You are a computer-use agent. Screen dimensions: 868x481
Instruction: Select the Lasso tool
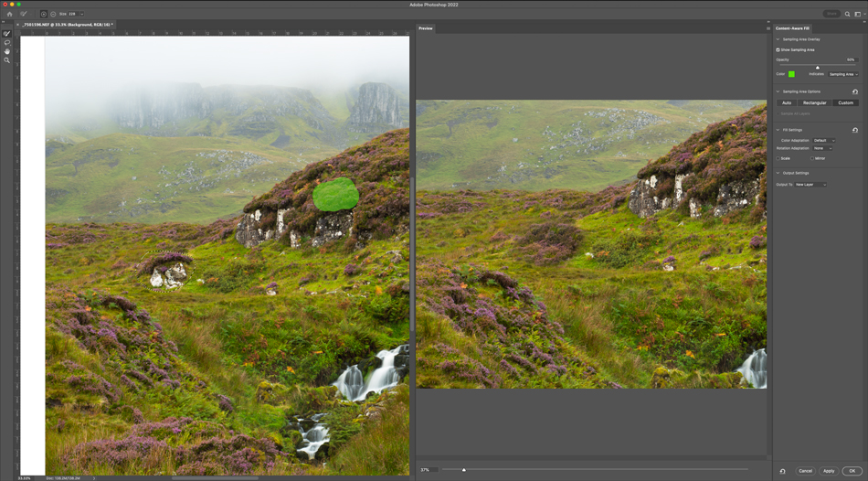(x=7, y=43)
